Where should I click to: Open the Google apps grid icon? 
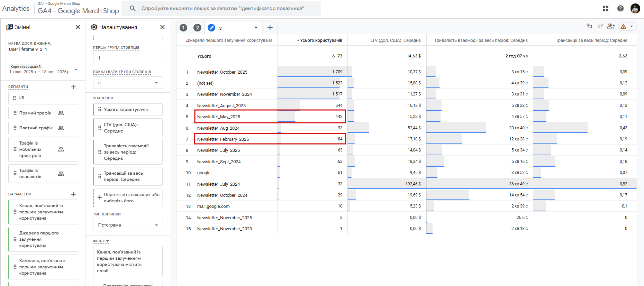point(606,8)
